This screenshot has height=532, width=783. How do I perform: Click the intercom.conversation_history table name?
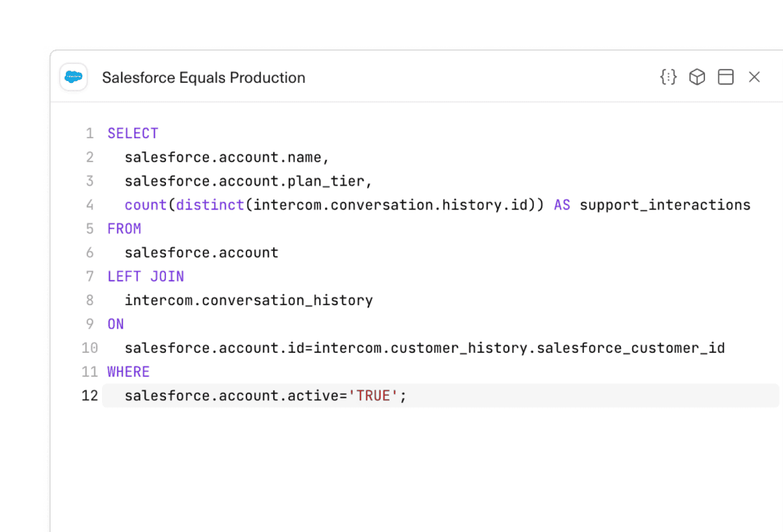pos(248,300)
